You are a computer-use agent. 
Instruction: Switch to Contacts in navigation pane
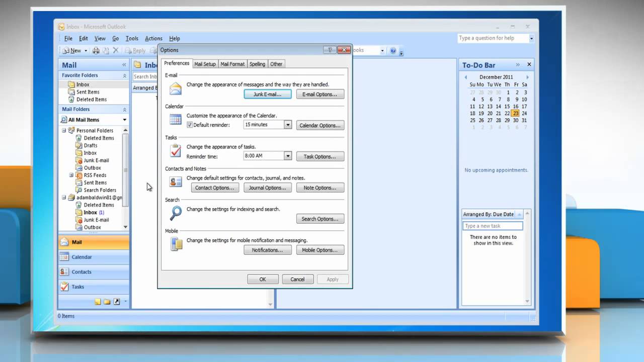[94, 272]
